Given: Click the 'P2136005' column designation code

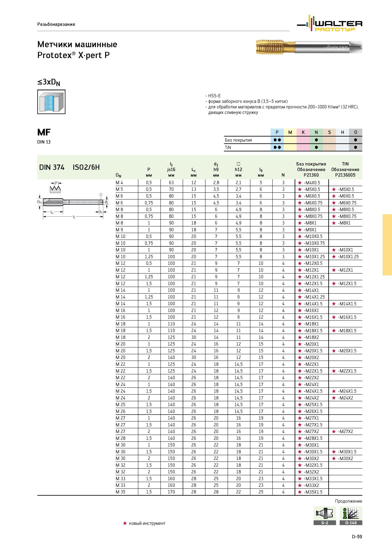Looking at the screenshot, I should (x=345, y=175).
